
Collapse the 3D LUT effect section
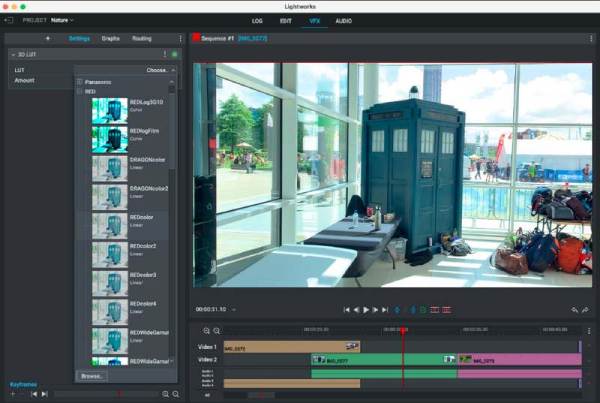pyautogui.click(x=13, y=55)
